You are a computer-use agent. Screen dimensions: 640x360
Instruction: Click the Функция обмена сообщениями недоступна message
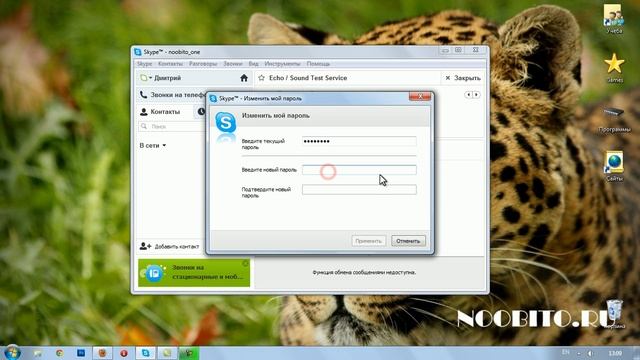pos(364,272)
